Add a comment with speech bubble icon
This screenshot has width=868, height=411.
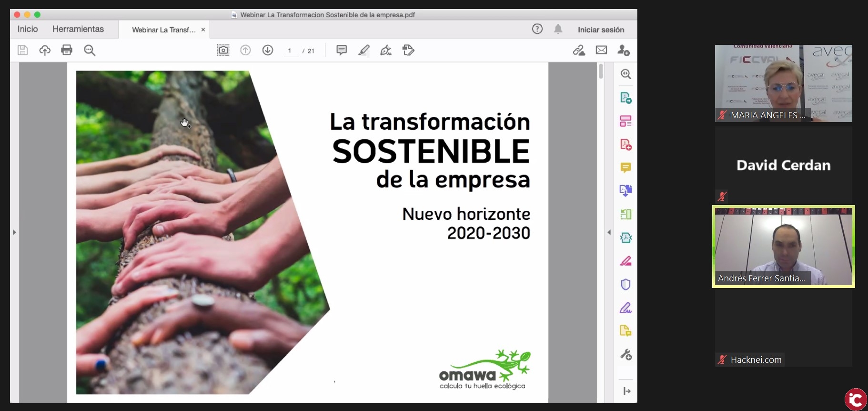pos(341,50)
